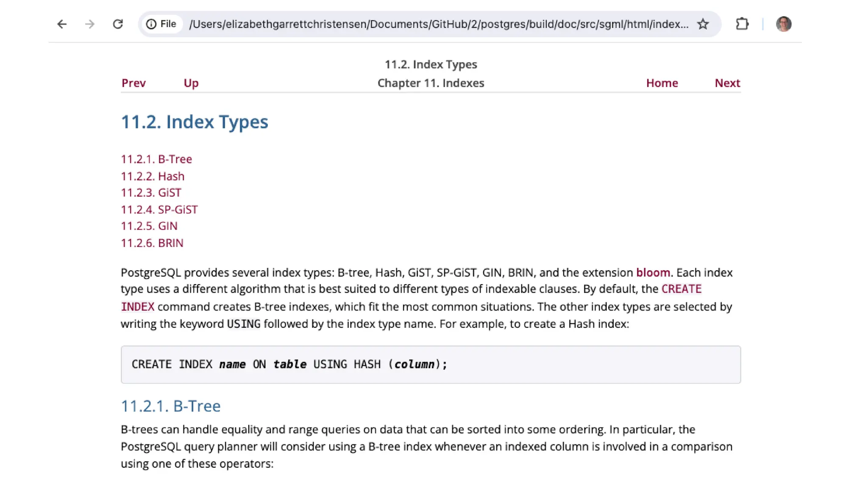868x488 pixels.
Task: Reload the page with refresh icon
Action: pos(118,24)
